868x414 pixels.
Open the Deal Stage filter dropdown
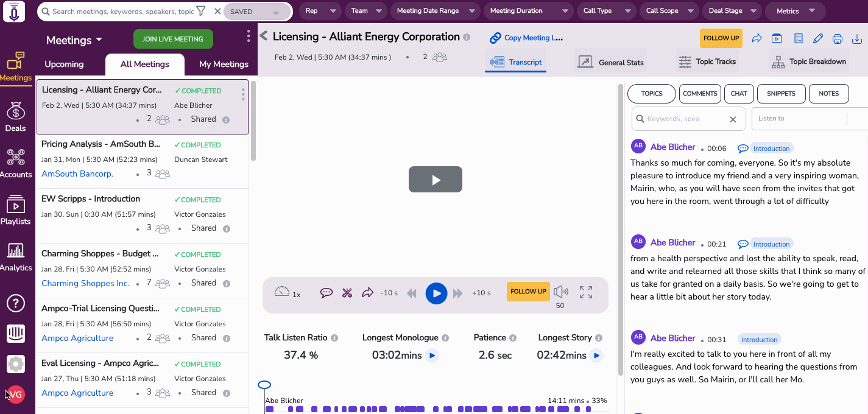pyautogui.click(x=731, y=11)
